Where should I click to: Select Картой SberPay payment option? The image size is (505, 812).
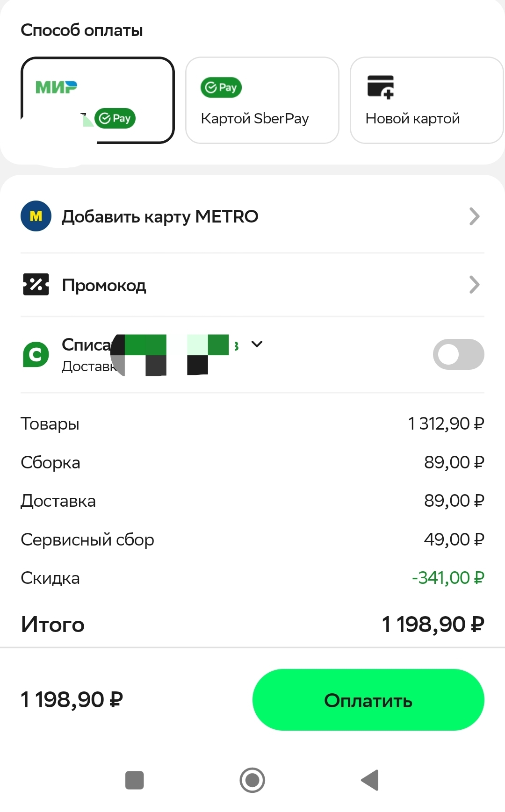262,100
